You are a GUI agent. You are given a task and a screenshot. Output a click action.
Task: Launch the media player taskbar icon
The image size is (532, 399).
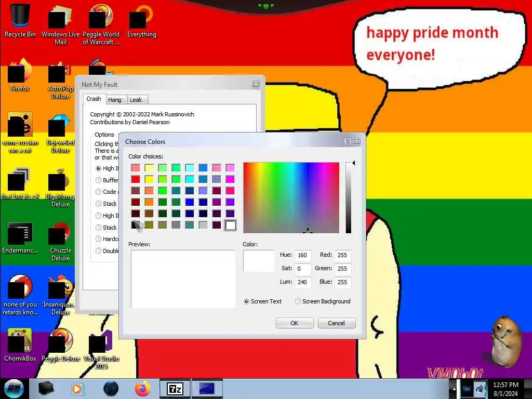(x=77, y=389)
